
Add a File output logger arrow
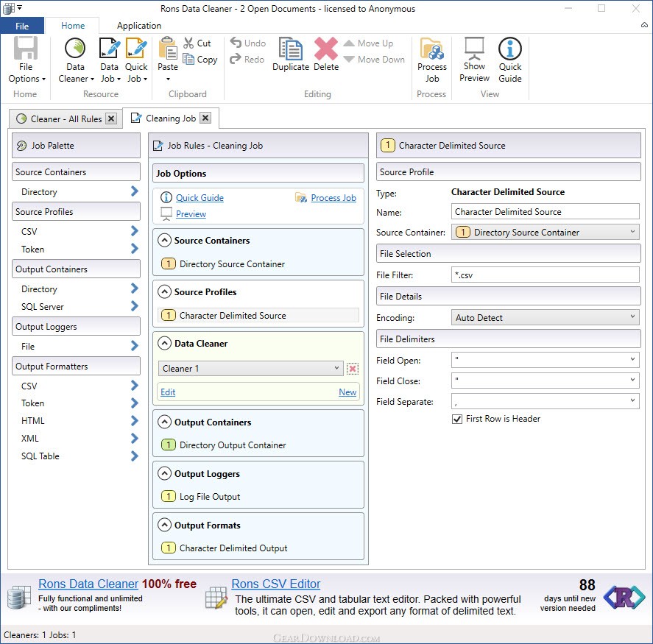(x=135, y=346)
